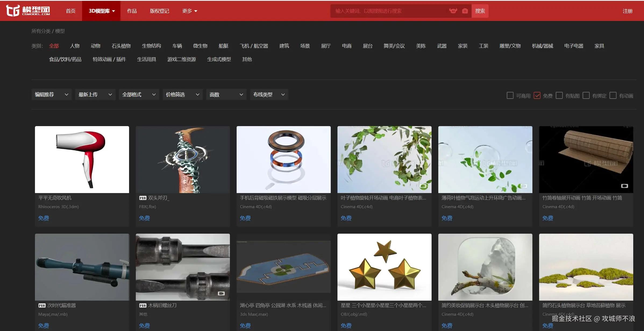Open the 平平无奇吹风机 hair dryer thumbnail
644x331 pixels.
pyautogui.click(x=82, y=159)
